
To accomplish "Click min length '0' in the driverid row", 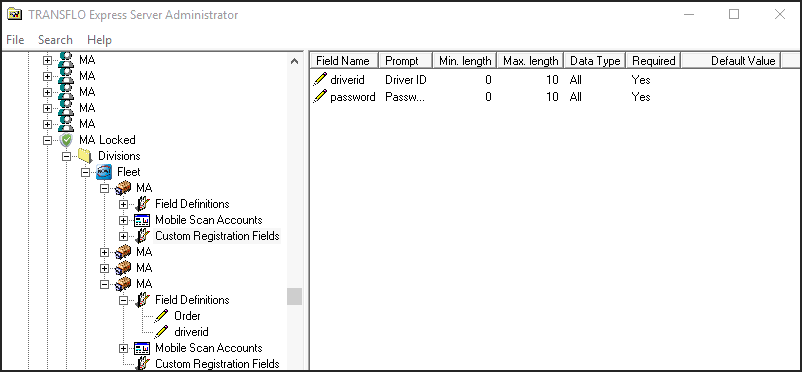I will [488, 80].
